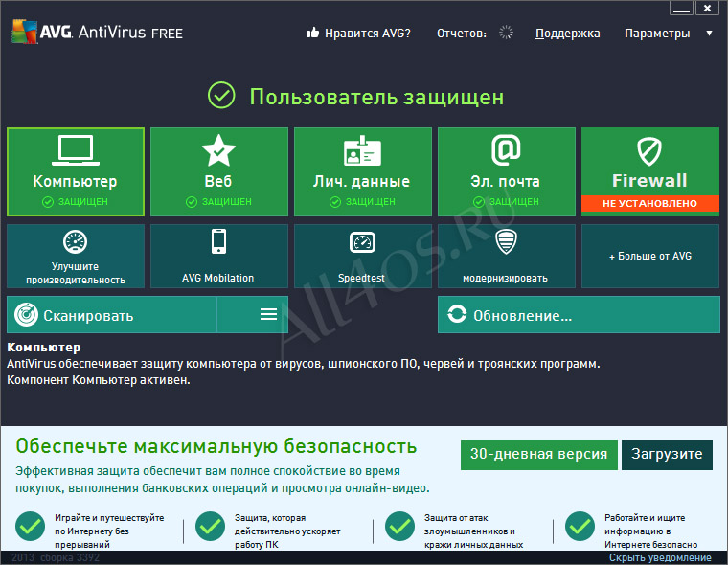The width and height of the screenshot is (728, 565).
Task: Expand the Параметры dropdown arrow
Action: point(709,34)
